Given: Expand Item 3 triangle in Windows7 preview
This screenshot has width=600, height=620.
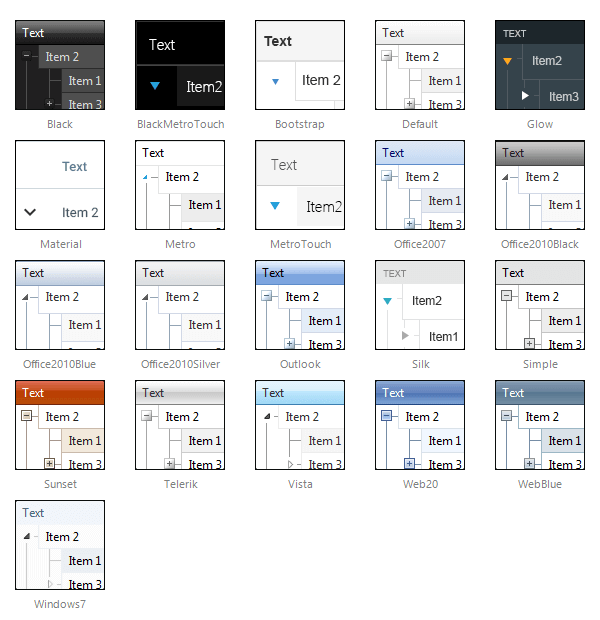Looking at the screenshot, I should [50, 584].
